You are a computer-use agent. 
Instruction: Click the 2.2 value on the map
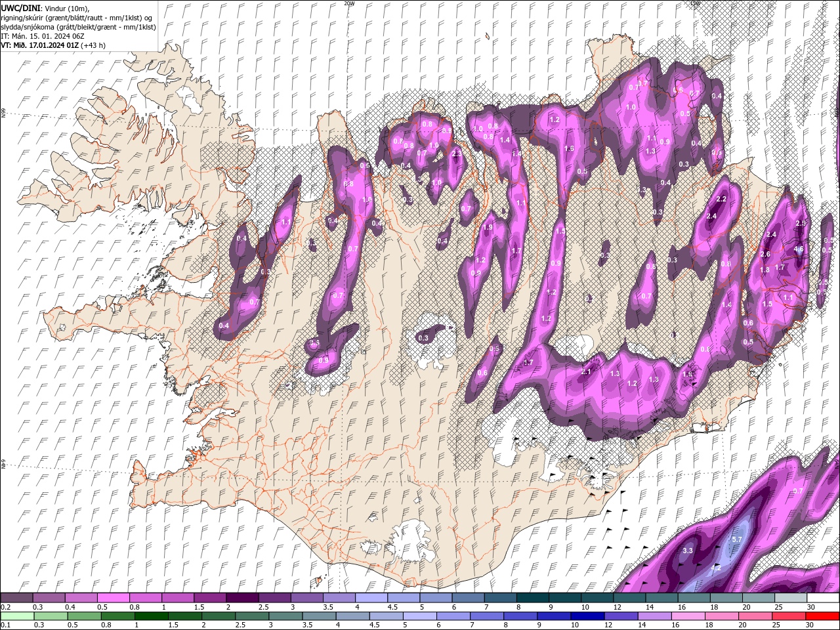pos(722,199)
